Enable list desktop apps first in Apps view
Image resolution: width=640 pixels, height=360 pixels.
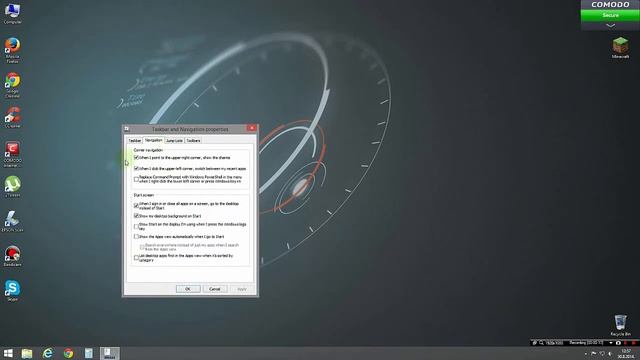point(136,258)
